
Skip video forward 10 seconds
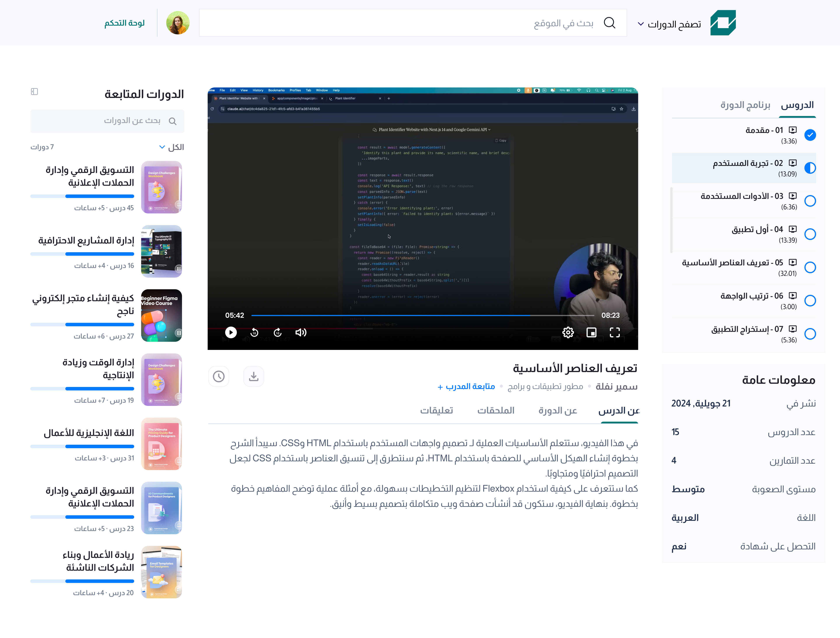(x=278, y=333)
